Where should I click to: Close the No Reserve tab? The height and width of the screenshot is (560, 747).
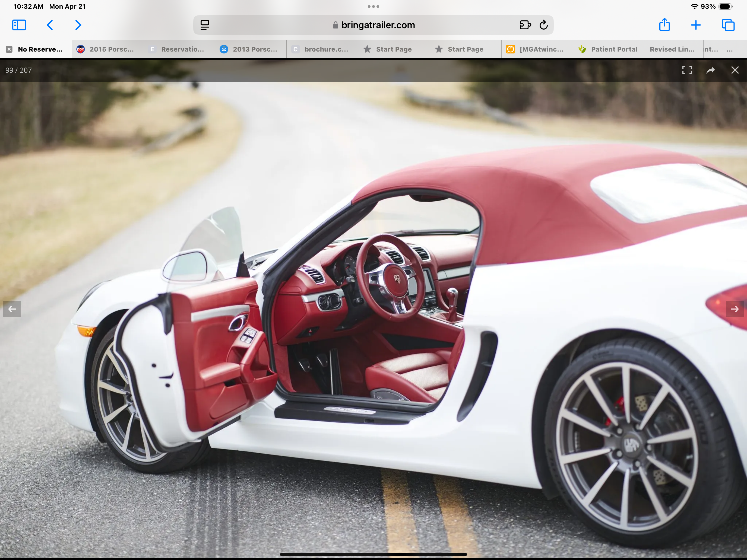(x=9, y=49)
